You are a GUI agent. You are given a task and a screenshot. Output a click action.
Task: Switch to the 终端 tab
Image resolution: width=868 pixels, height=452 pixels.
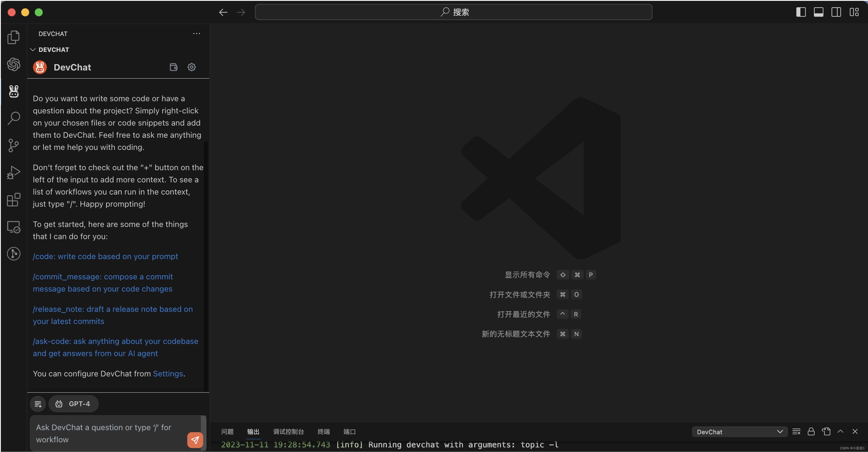coord(323,432)
